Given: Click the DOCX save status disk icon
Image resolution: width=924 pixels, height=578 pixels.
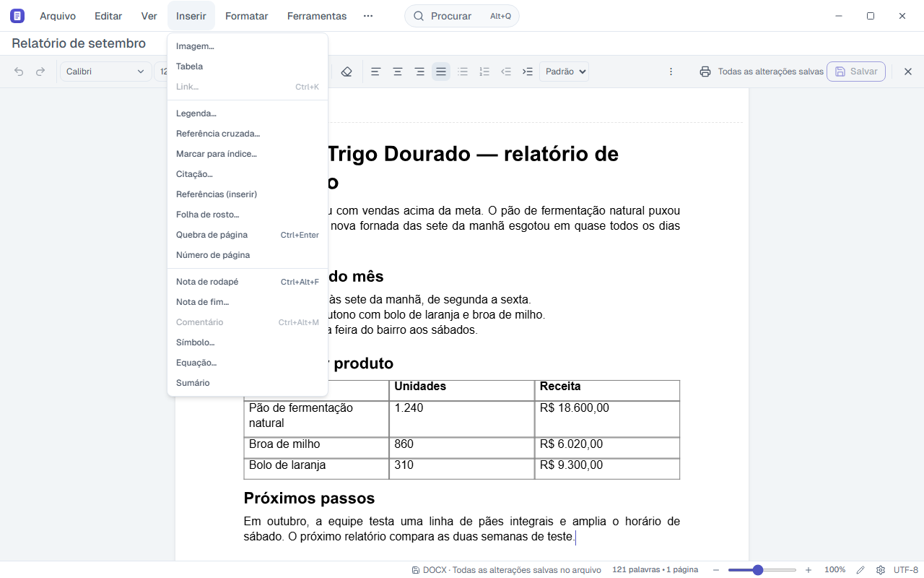Looking at the screenshot, I should tap(416, 570).
